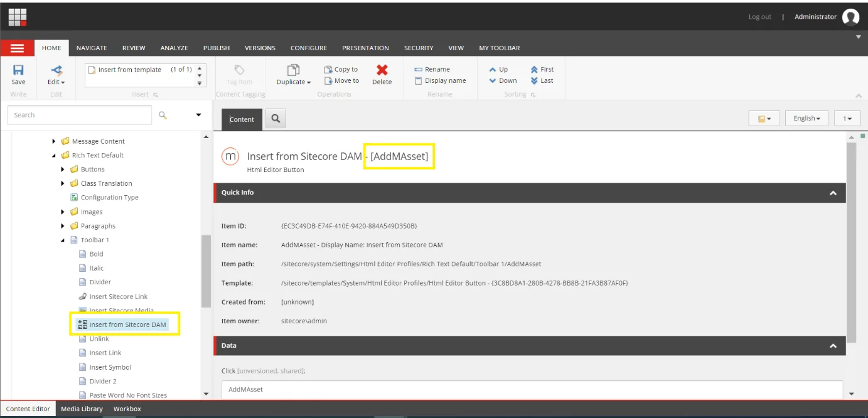Screen dimensions: 868x418
Task: Open the PRESENTATION ribbon tab
Action: click(x=365, y=48)
